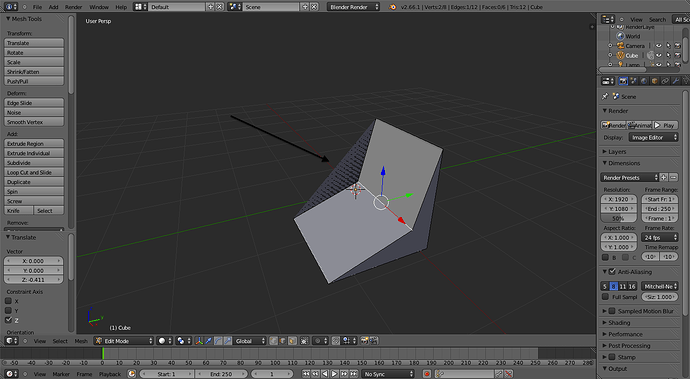Click the Loop Cut and Slide button
Screen dimensions: 690x379
pyautogui.click(x=34, y=173)
